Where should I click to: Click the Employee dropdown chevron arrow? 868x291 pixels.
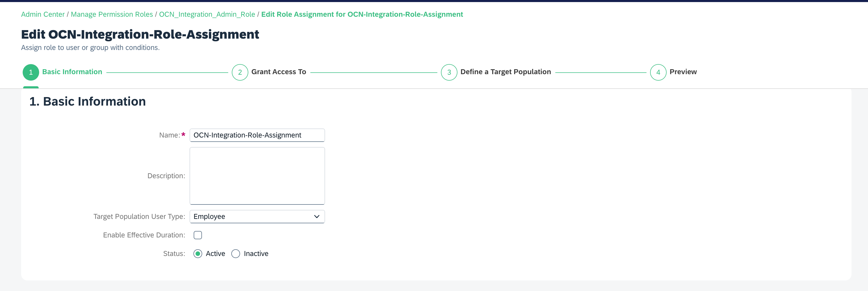[x=316, y=217]
